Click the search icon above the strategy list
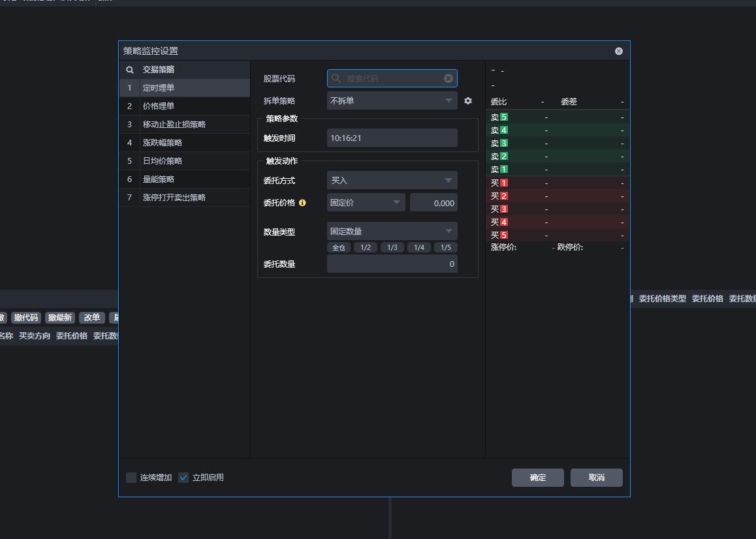Viewport: 756px width, 539px height. pos(130,69)
